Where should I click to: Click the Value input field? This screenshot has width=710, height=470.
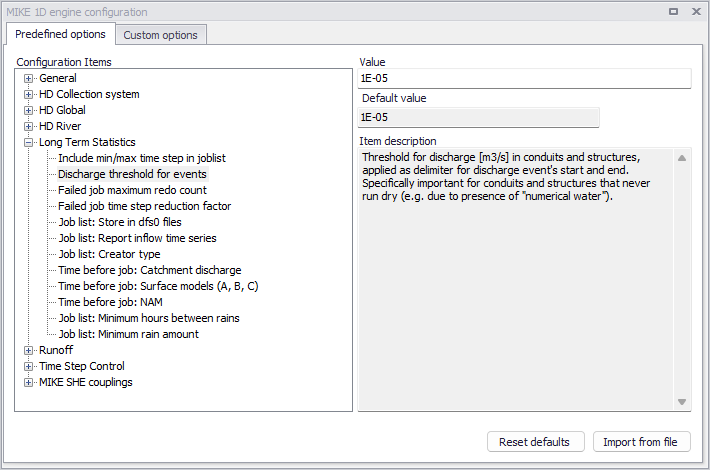(524, 78)
